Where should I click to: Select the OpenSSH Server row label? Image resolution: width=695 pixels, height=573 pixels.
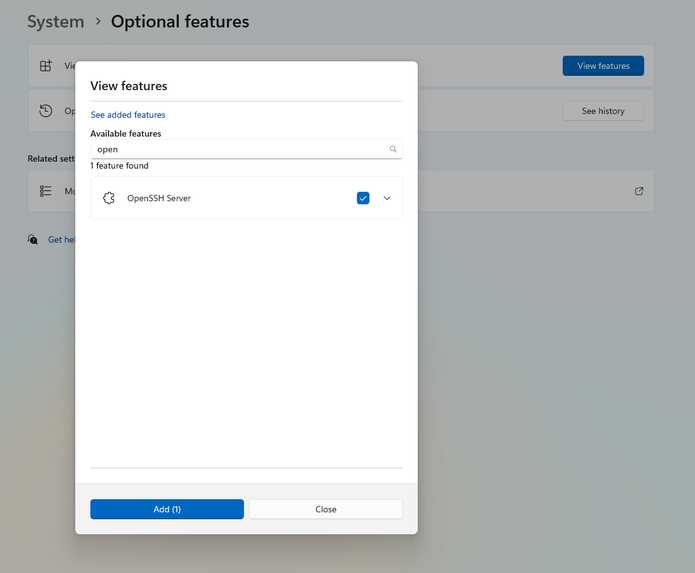(x=159, y=198)
